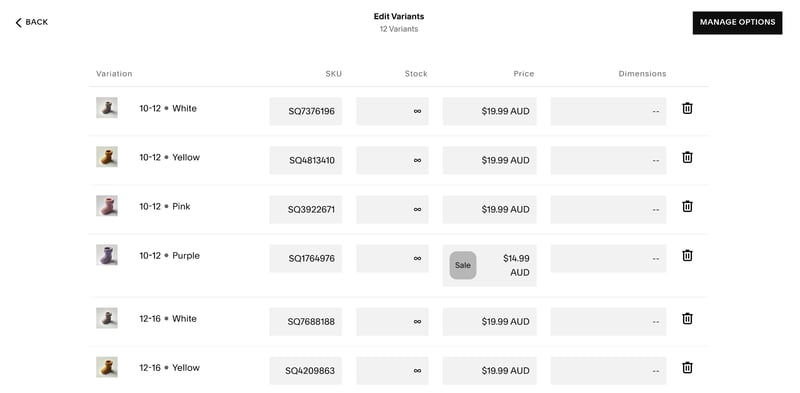This screenshot has width=800, height=393.
Task: Edit SKU field SQ1764976
Action: pos(306,258)
